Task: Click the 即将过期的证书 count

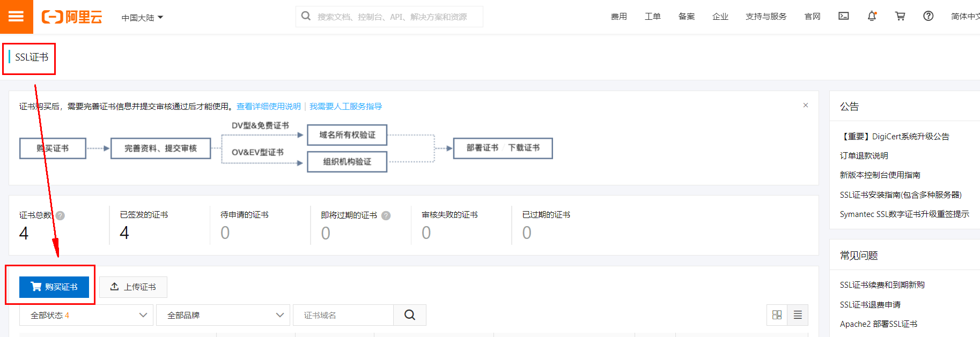Action: pos(326,234)
